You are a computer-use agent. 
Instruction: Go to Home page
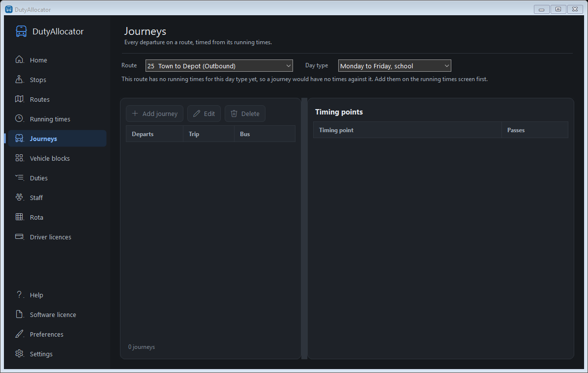58,60
